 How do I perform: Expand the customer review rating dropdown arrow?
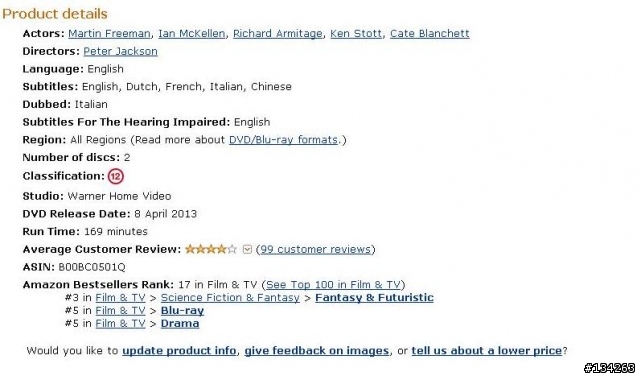(x=247, y=249)
